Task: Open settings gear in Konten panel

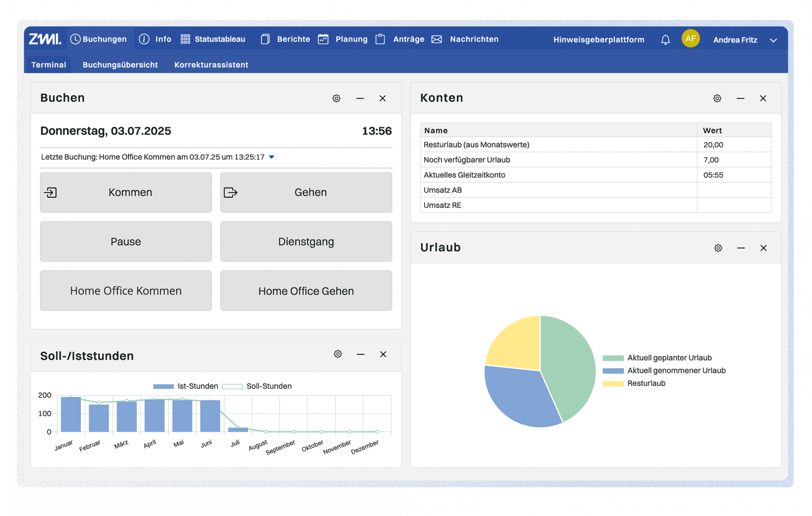Action: coord(717,98)
